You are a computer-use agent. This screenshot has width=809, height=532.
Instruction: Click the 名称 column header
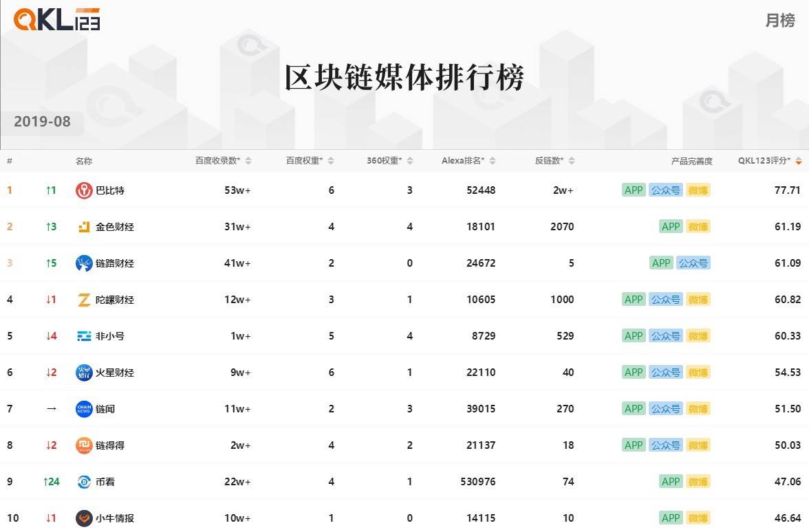[x=84, y=161]
